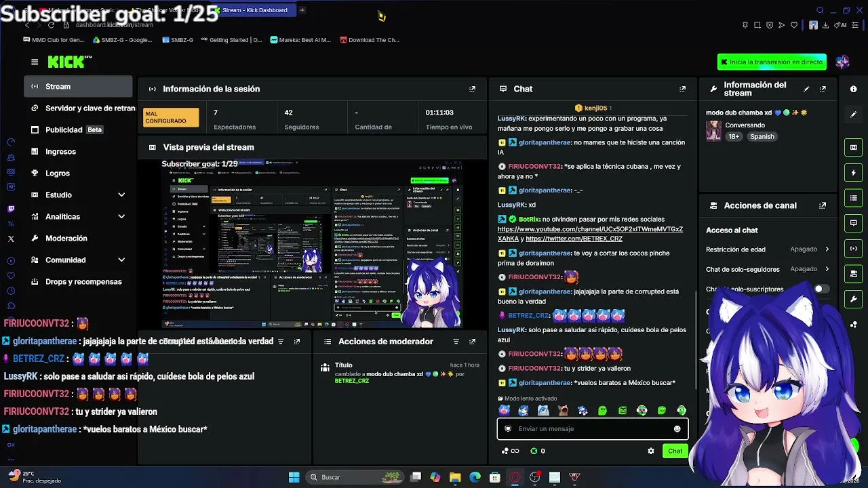Open the Kick hamburger menu
Viewport: 868px width, 488px height.
tap(35, 62)
